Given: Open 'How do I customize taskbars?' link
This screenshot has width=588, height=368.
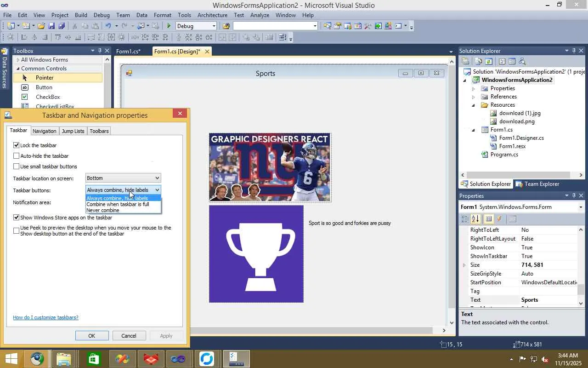Looking at the screenshot, I should 45,317.
